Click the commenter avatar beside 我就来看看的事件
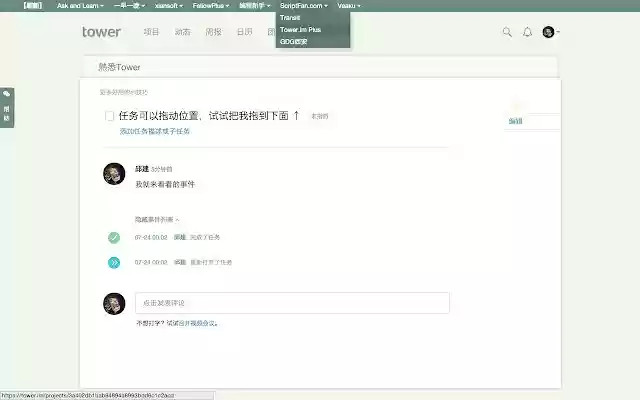The height and width of the screenshot is (400, 640). 114,173
